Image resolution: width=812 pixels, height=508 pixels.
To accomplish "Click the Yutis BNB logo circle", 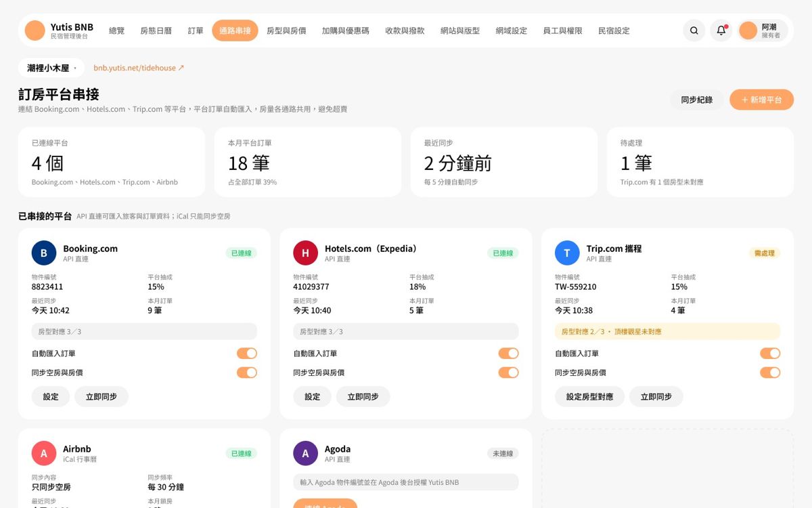I will point(35,30).
